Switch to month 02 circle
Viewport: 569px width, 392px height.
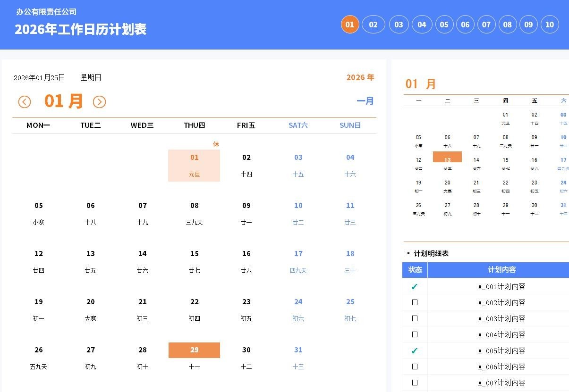click(374, 25)
